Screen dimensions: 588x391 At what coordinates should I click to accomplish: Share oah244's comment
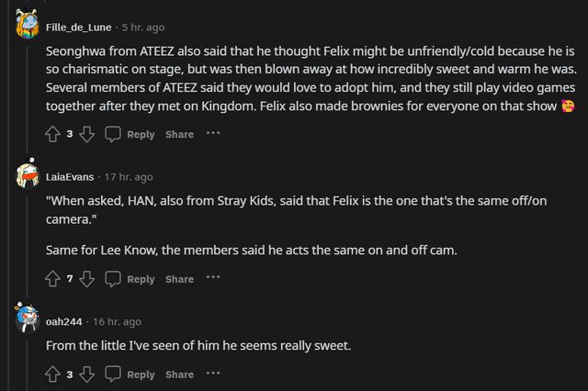pos(179,374)
